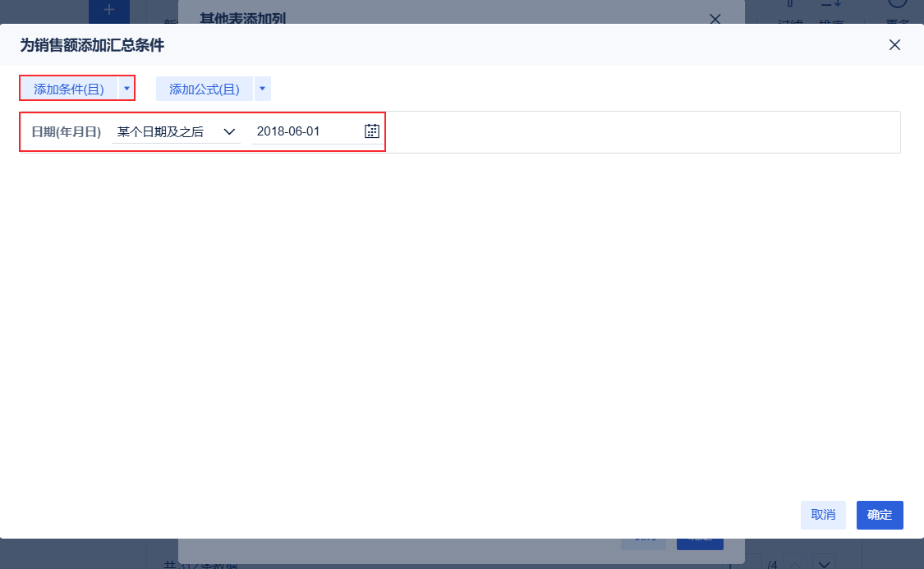Click the page-up chevron in pagination
This screenshot has width=924, height=569.
pyautogui.click(x=795, y=564)
